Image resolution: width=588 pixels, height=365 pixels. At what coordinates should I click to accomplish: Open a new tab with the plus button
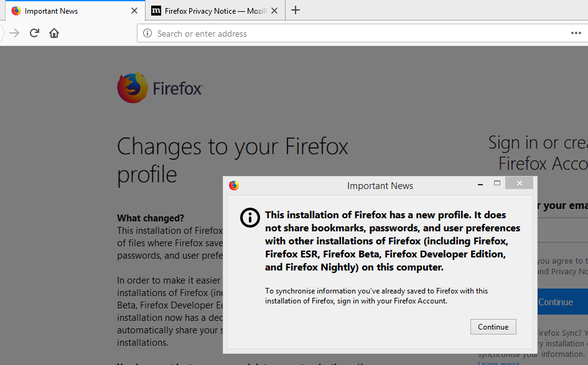pyautogui.click(x=296, y=10)
